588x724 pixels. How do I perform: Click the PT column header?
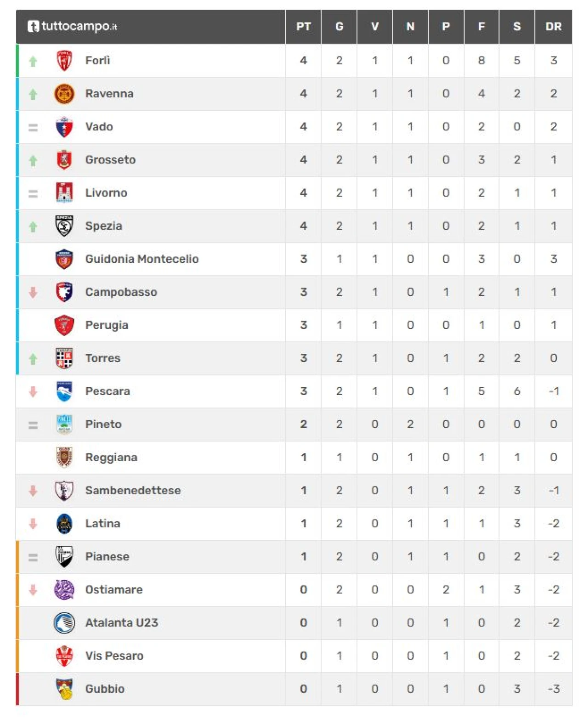(303, 27)
